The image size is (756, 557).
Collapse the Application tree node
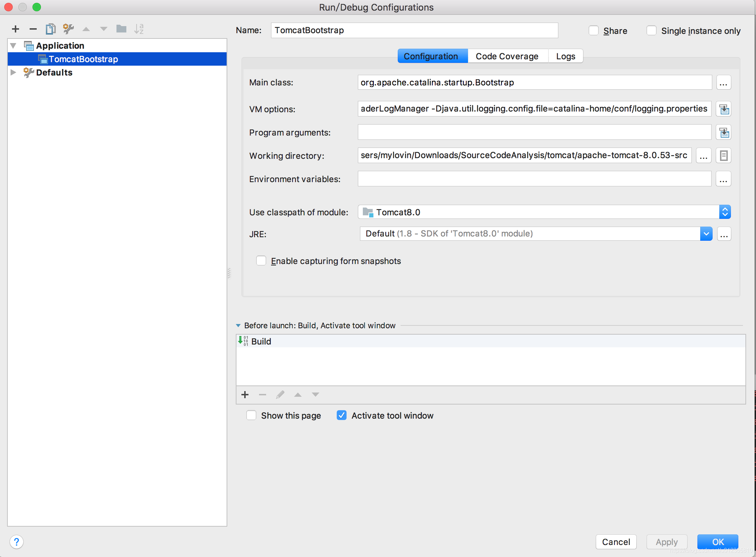tap(13, 46)
